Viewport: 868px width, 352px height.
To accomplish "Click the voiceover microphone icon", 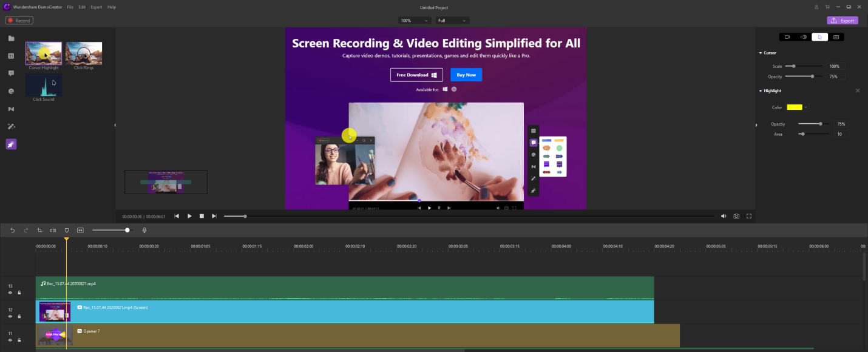I will tap(144, 230).
